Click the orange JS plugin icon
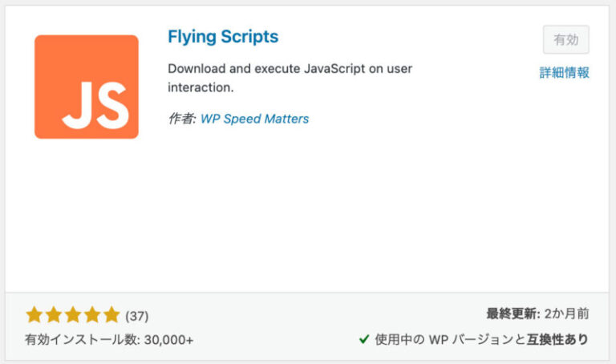 86,87
